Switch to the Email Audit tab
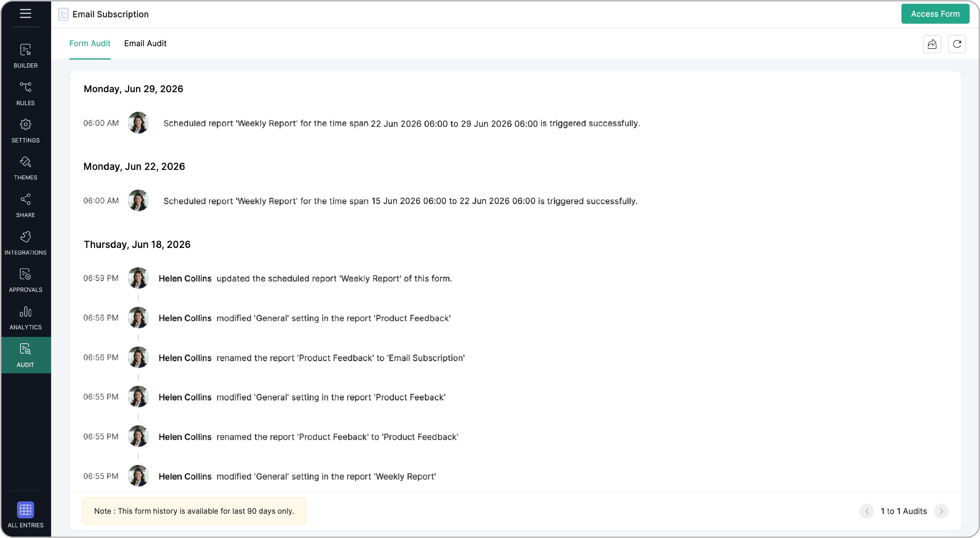Screen dimensions: 980x538 pyautogui.click(x=145, y=43)
